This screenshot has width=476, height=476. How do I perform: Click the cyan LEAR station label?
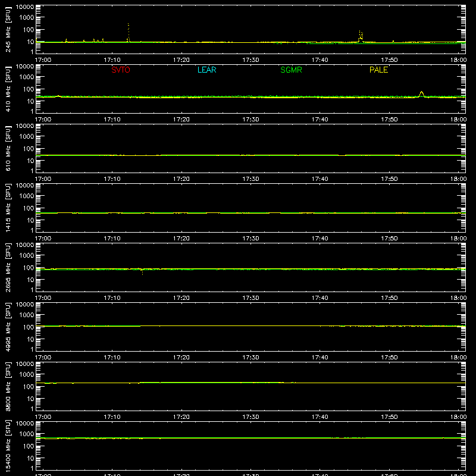click(206, 70)
